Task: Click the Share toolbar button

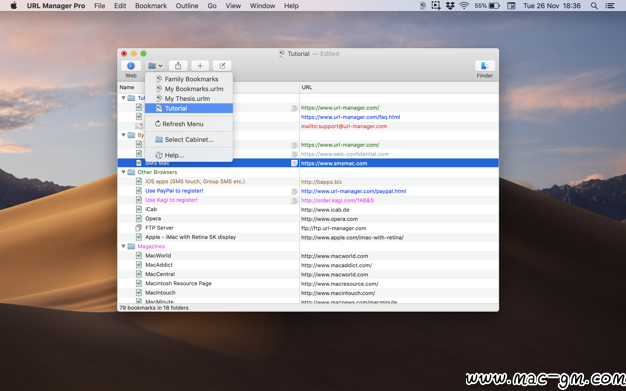Action: pos(178,66)
